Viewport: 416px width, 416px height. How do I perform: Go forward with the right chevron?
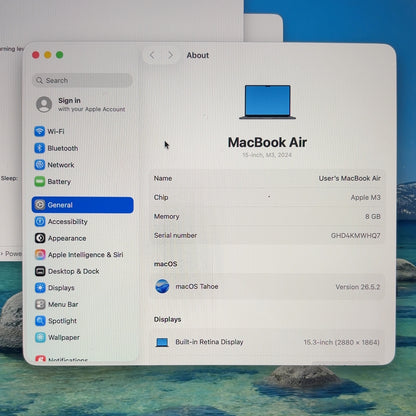point(171,55)
